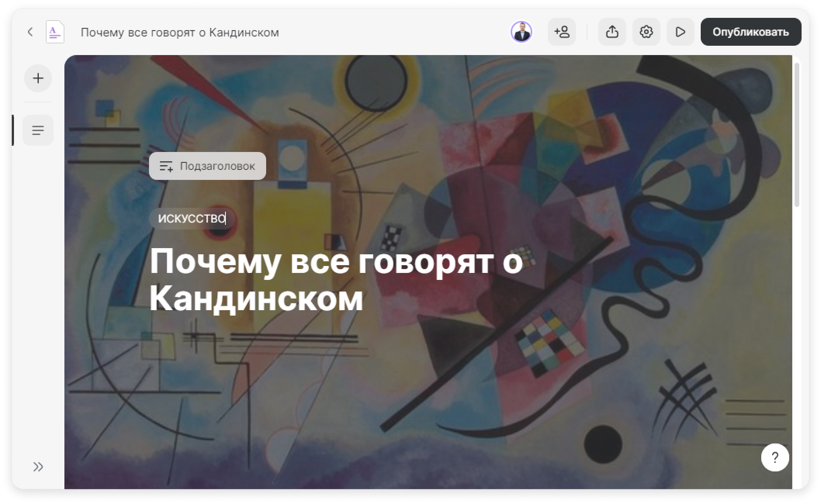
Task: Go back using the left chevron
Action: click(30, 32)
